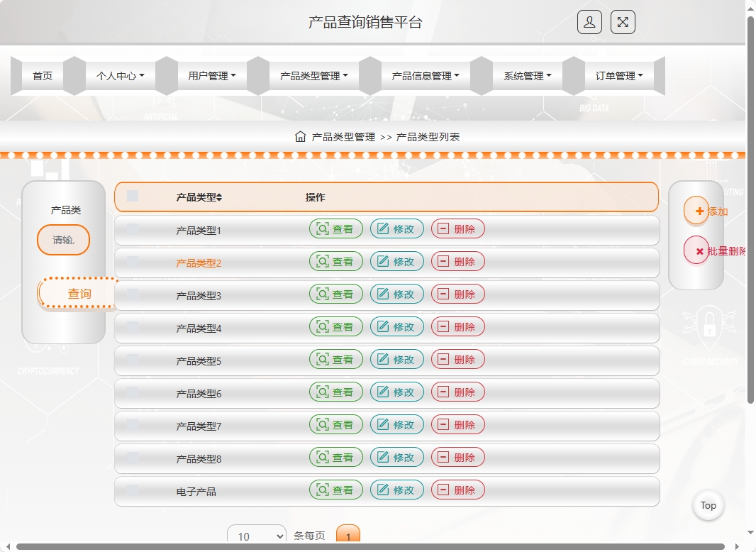Click the sort arrow on 产品类型 column header
This screenshot has width=756, height=552.
click(x=221, y=197)
